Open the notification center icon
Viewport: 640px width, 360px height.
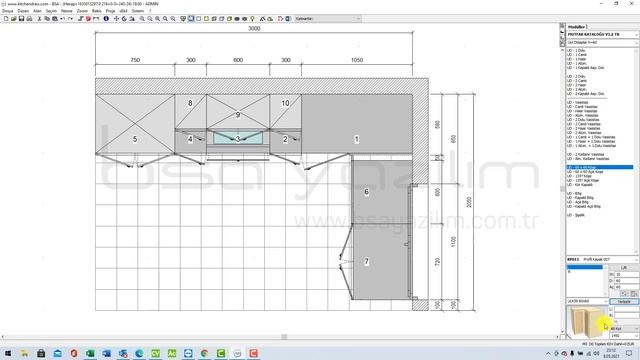point(629,353)
